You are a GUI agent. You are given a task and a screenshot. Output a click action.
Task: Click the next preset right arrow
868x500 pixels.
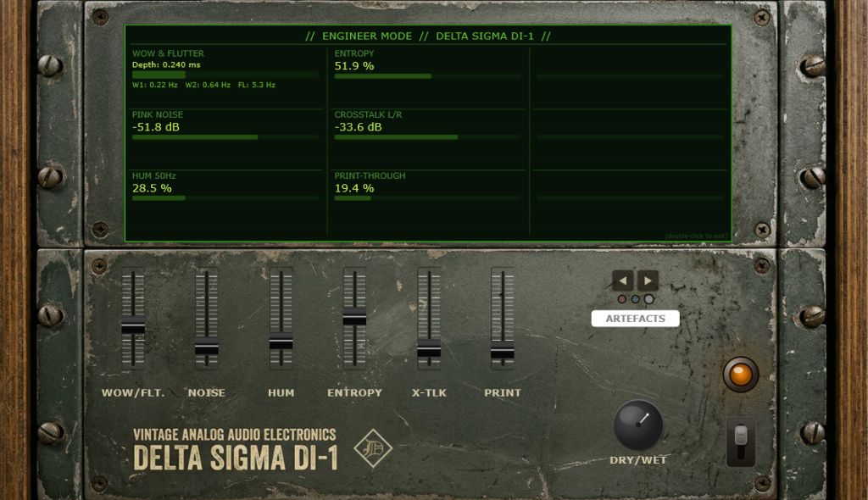(648, 281)
